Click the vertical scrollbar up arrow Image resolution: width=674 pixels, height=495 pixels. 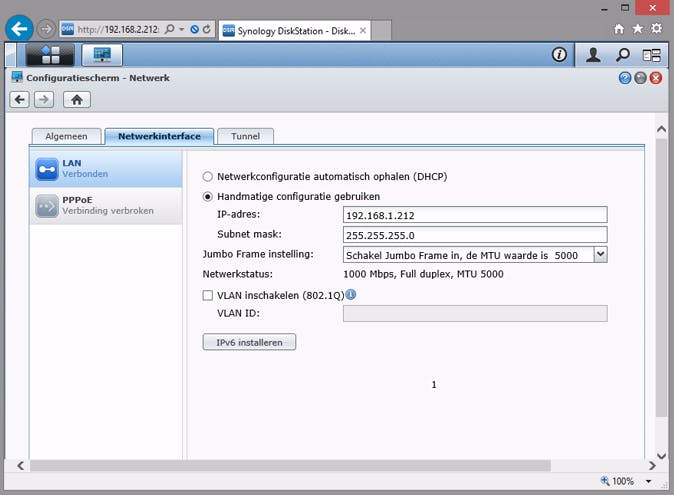pyautogui.click(x=662, y=129)
